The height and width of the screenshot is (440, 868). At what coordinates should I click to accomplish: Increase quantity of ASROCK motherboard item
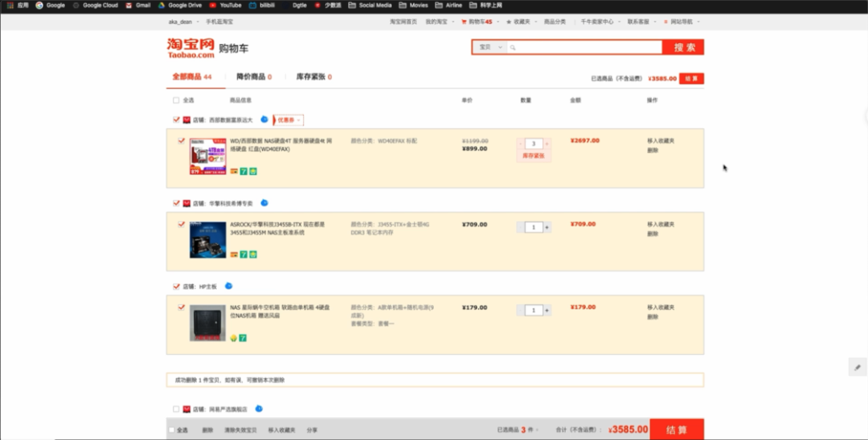click(547, 227)
